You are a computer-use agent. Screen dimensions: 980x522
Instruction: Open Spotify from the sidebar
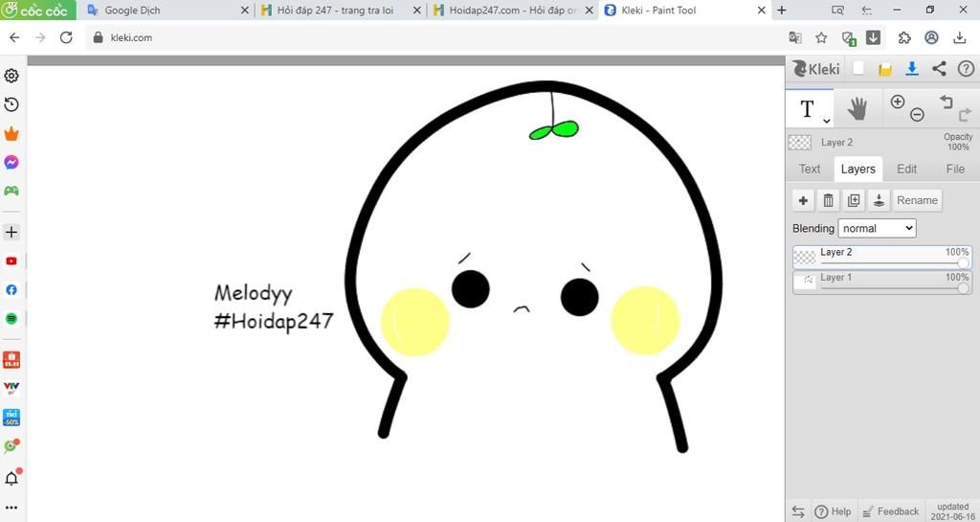pos(11,319)
